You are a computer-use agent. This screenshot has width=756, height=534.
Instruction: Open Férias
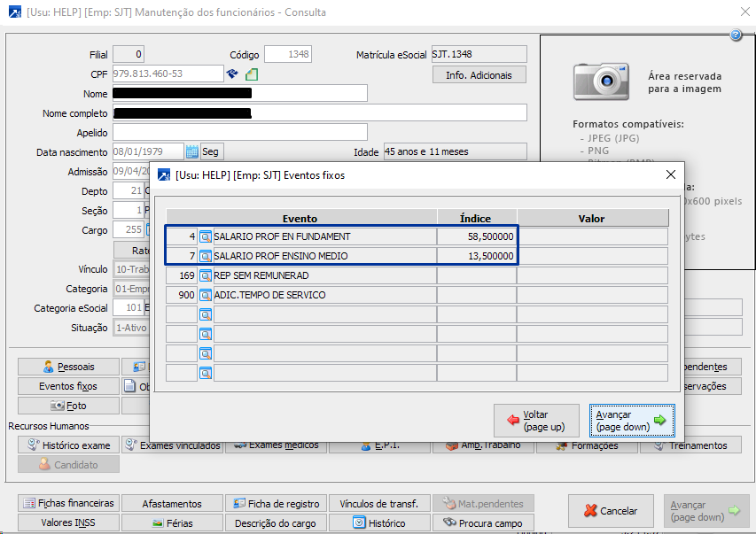point(172,522)
